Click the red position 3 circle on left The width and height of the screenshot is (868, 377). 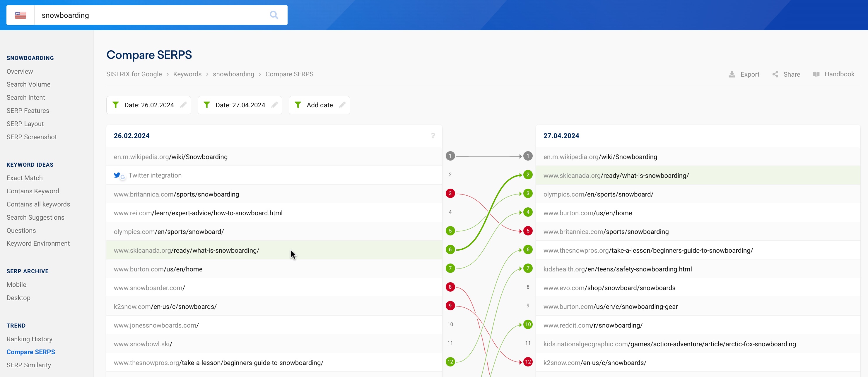450,194
